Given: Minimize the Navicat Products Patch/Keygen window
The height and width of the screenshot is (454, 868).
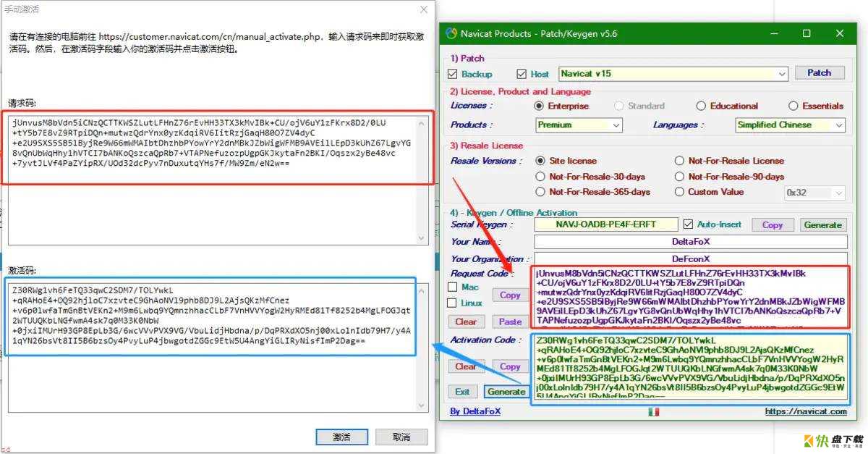Looking at the screenshot, I should (773, 33).
